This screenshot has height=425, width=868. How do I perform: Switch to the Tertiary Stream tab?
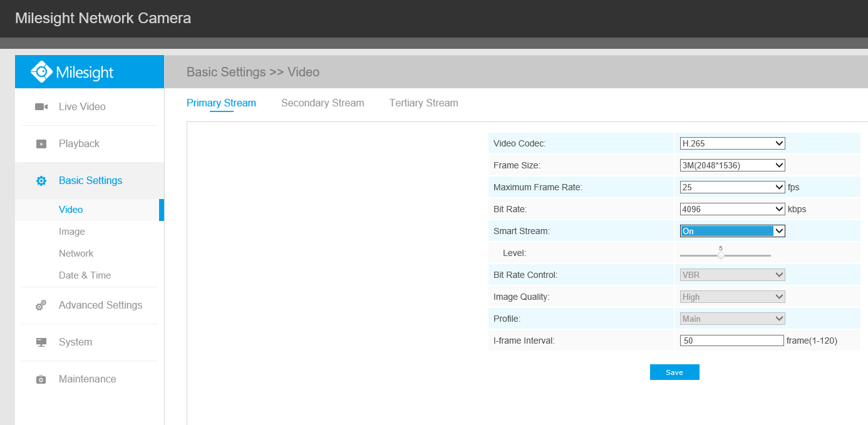point(423,103)
